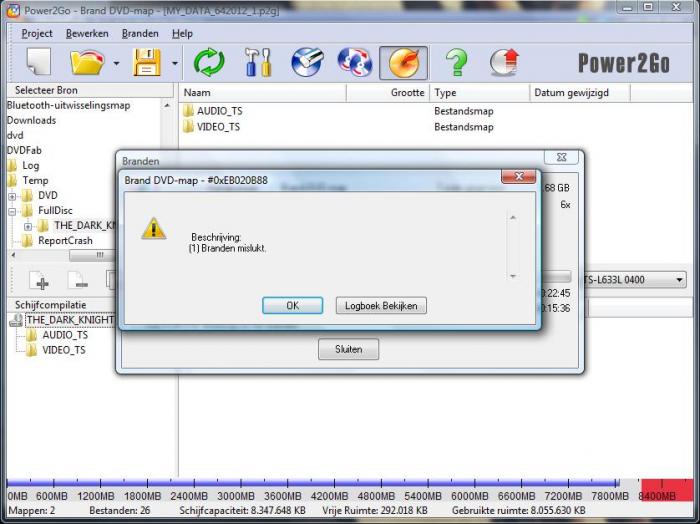The height and width of the screenshot is (524, 700).
Task: Click the error description scroll-down arrow
Action: 513,276
